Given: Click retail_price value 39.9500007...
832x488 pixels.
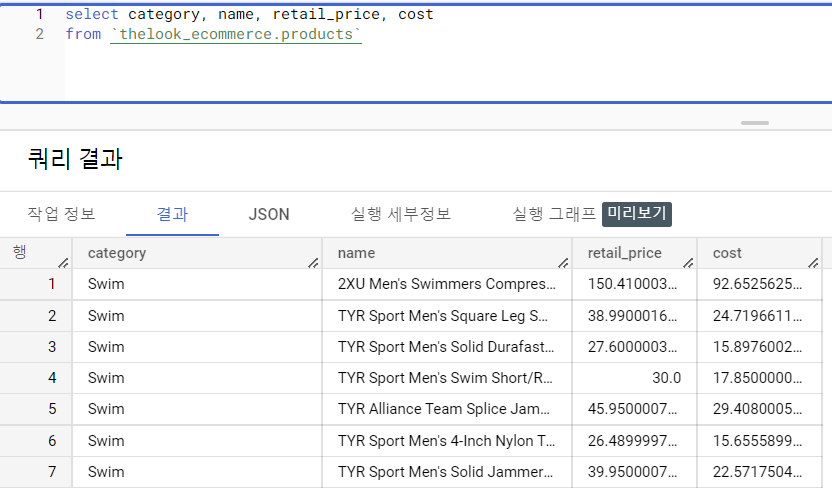Looking at the screenshot, I should pos(632,472).
